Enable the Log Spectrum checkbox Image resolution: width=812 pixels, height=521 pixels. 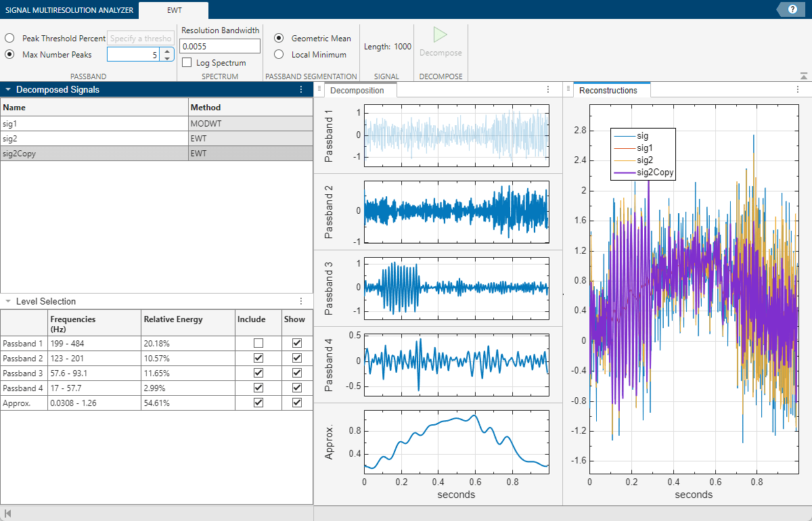(x=186, y=62)
